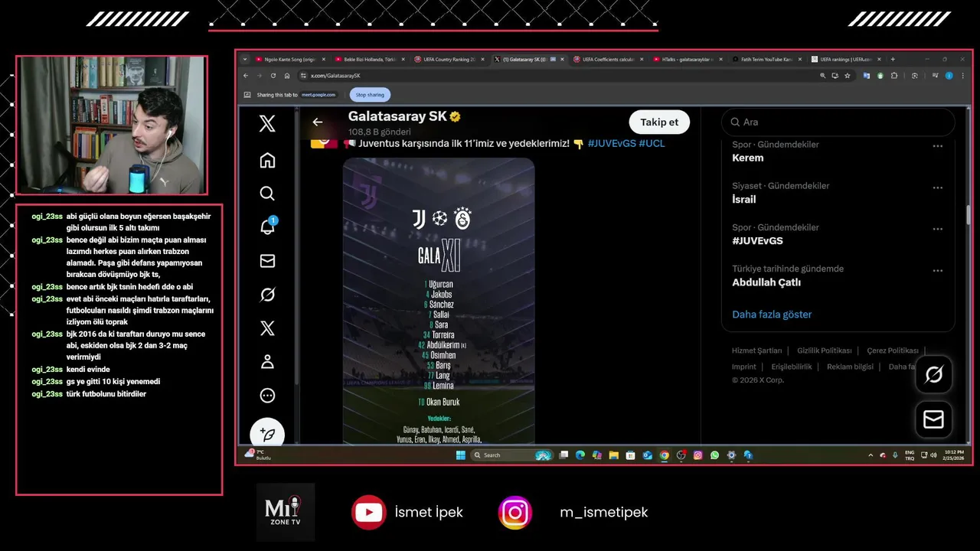
Task: Open Çerez Politikası footer link
Action: [893, 350]
